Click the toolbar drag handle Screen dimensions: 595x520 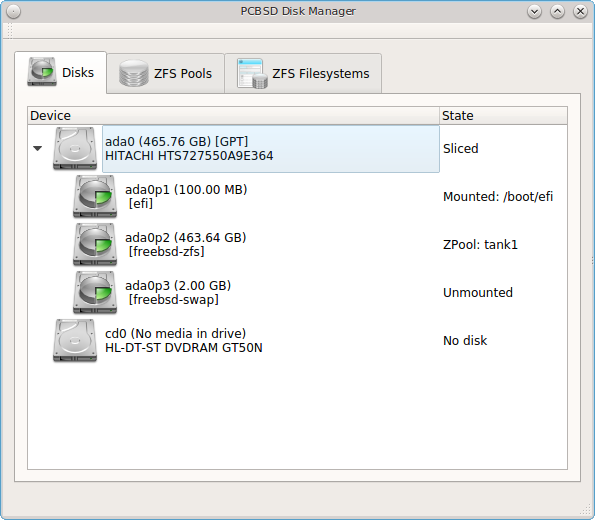(x=10, y=31)
